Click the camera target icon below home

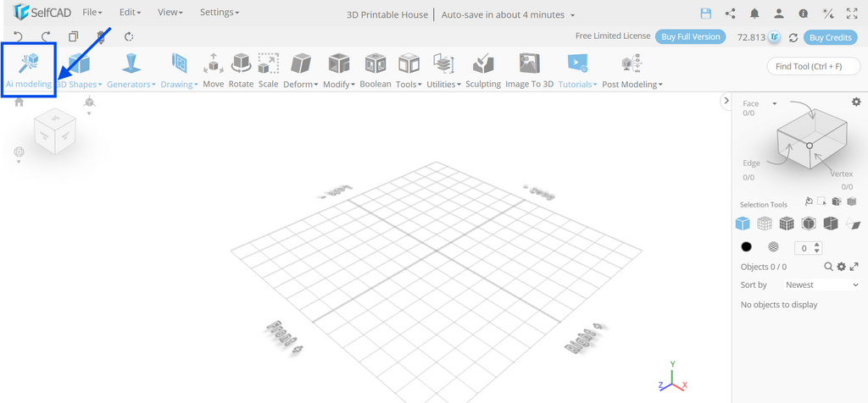coord(19,152)
